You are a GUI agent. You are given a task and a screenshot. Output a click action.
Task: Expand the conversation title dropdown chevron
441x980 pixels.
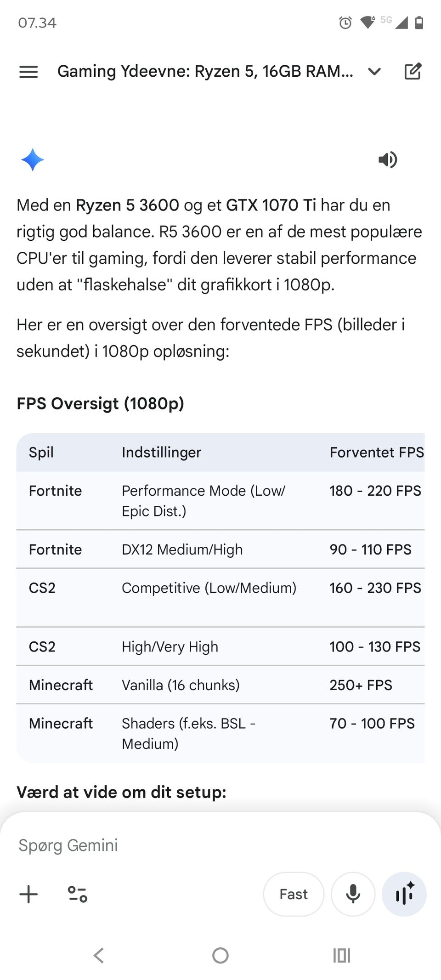(375, 72)
